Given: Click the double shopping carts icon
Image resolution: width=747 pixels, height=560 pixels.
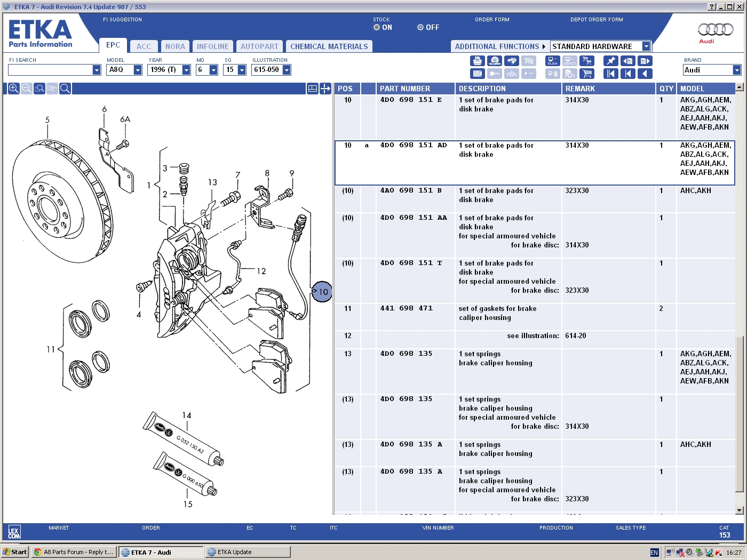Looking at the screenshot, I should tap(587, 61).
